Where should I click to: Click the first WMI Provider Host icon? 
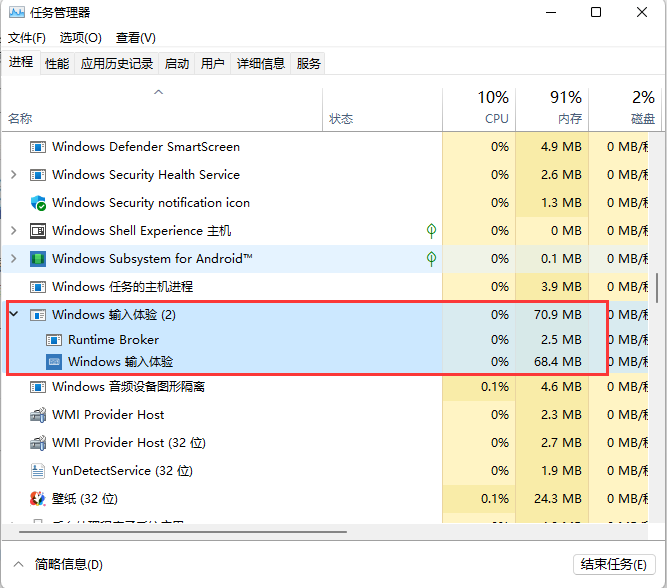click(38, 415)
